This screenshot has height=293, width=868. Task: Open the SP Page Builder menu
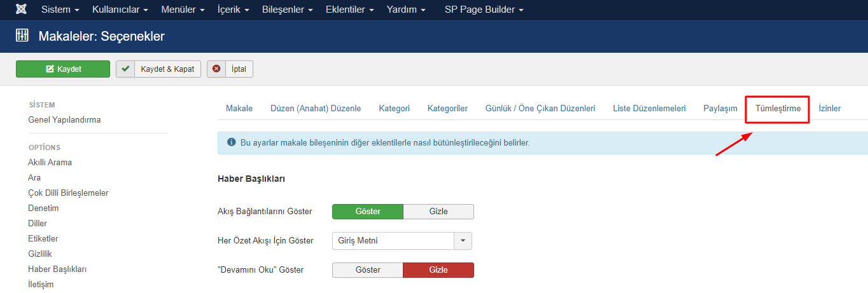pos(484,10)
